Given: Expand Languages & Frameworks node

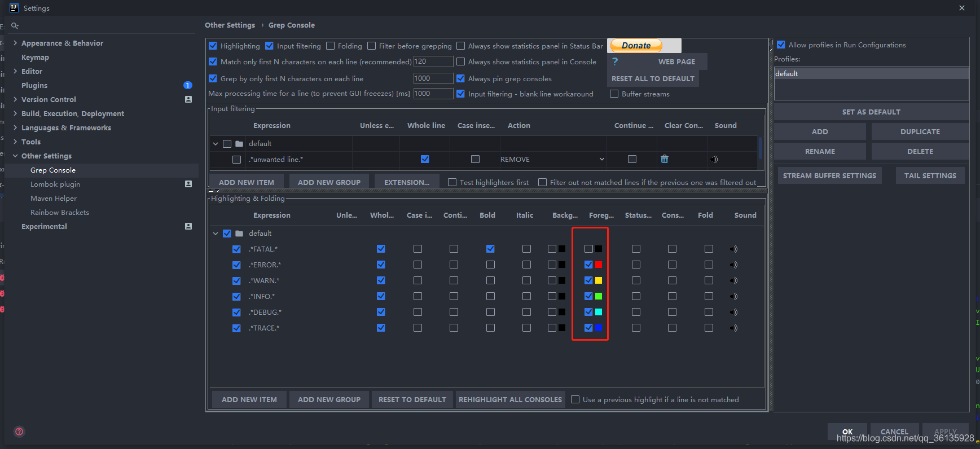Looking at the screenshot, I should click(15, 127).
